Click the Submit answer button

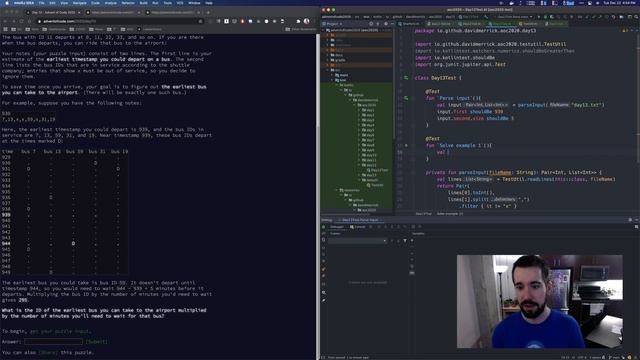[96, 342]
